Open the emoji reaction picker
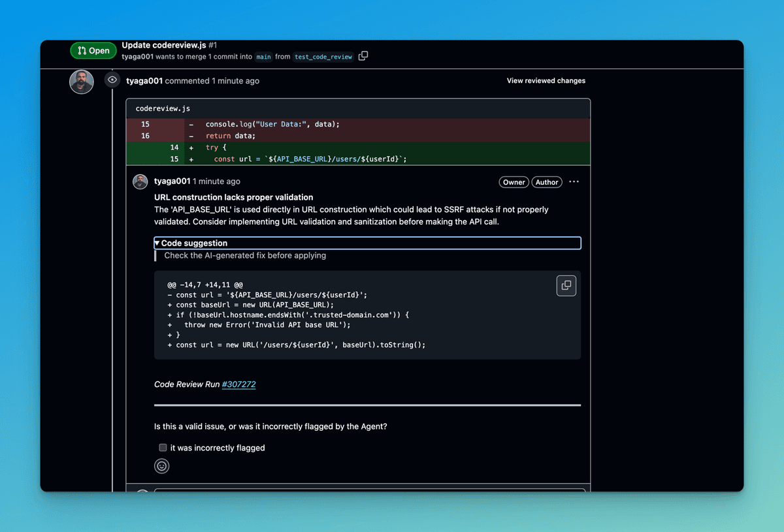 [161, 466]
